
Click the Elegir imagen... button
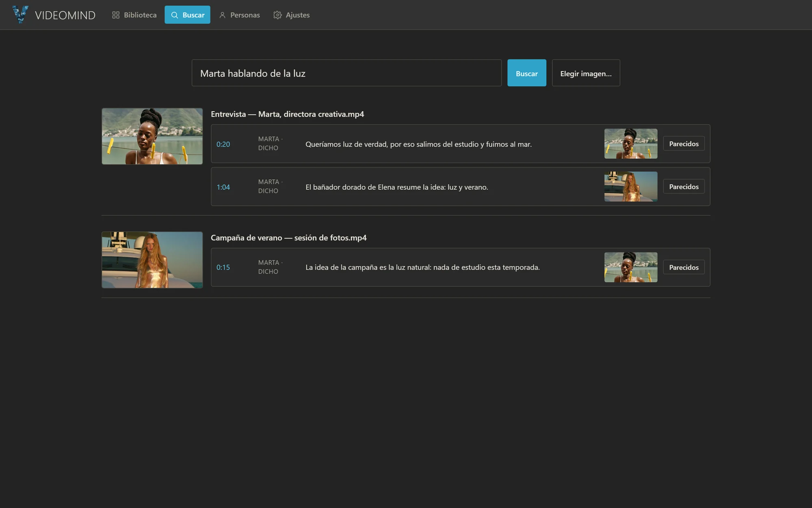(586, 73)
